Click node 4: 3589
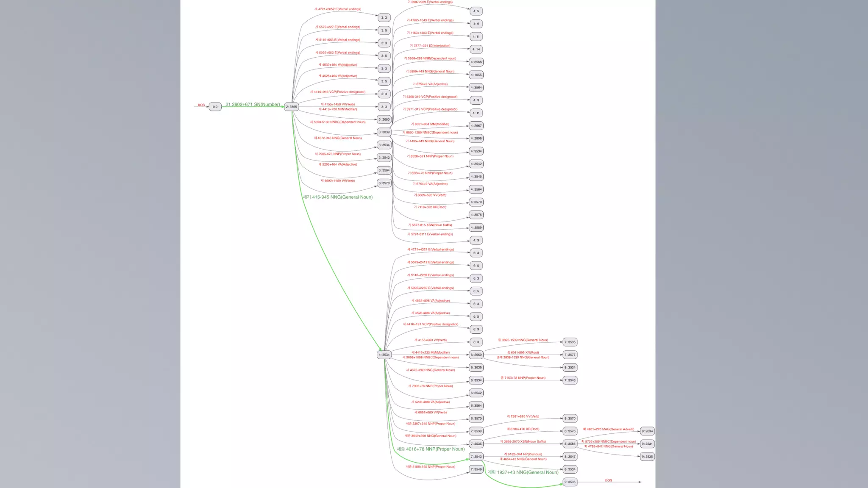868x488 pixels. click(476, 227)
